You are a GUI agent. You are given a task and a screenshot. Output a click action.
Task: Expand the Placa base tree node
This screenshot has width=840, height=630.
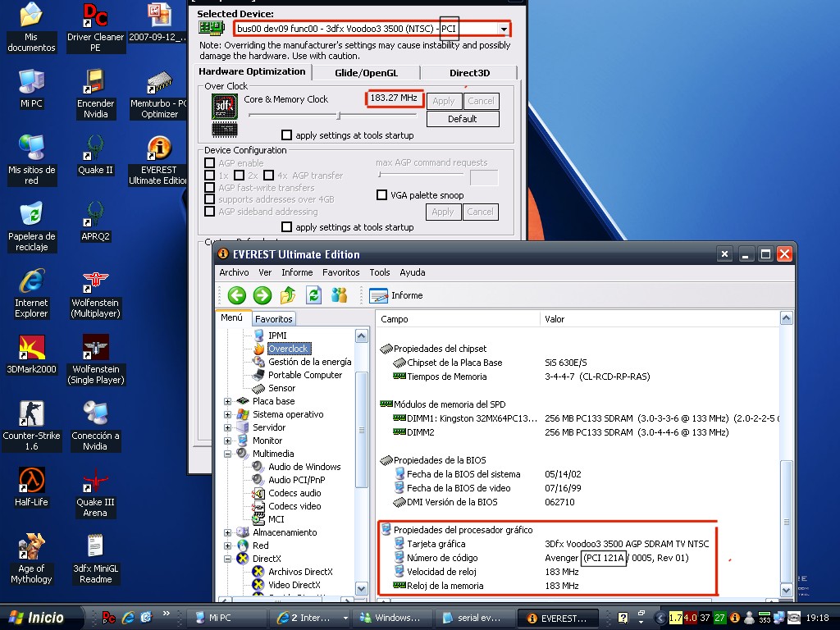(x=228, y=401)
